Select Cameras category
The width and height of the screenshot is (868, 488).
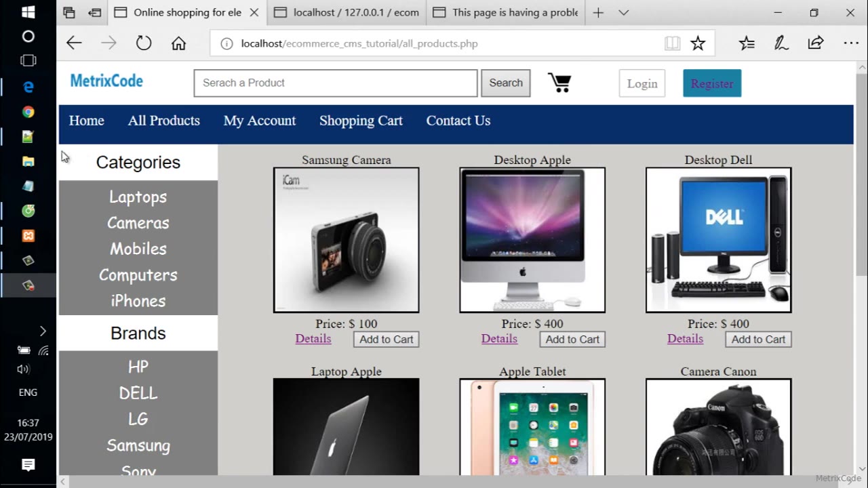[x=138, y=223]
